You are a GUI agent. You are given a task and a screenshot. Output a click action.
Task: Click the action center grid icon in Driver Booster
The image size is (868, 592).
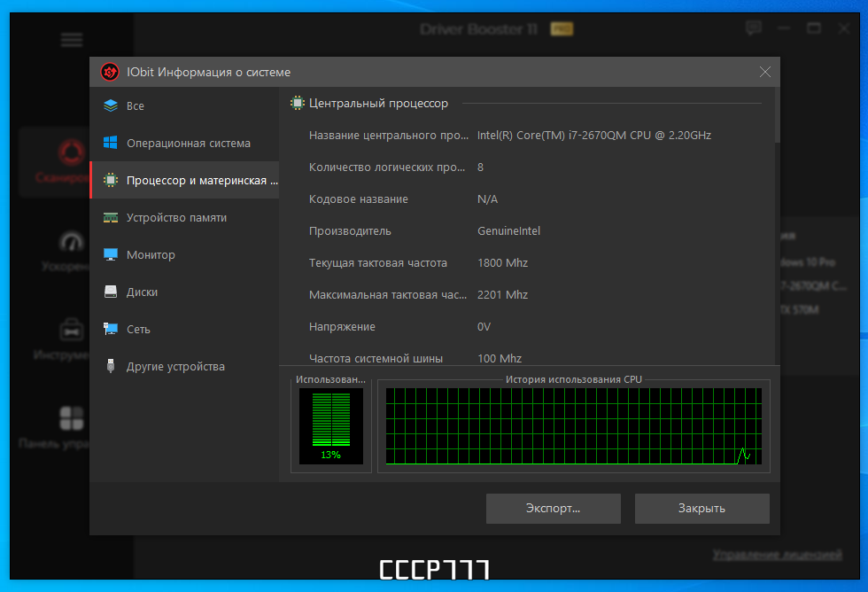[72, 418]
